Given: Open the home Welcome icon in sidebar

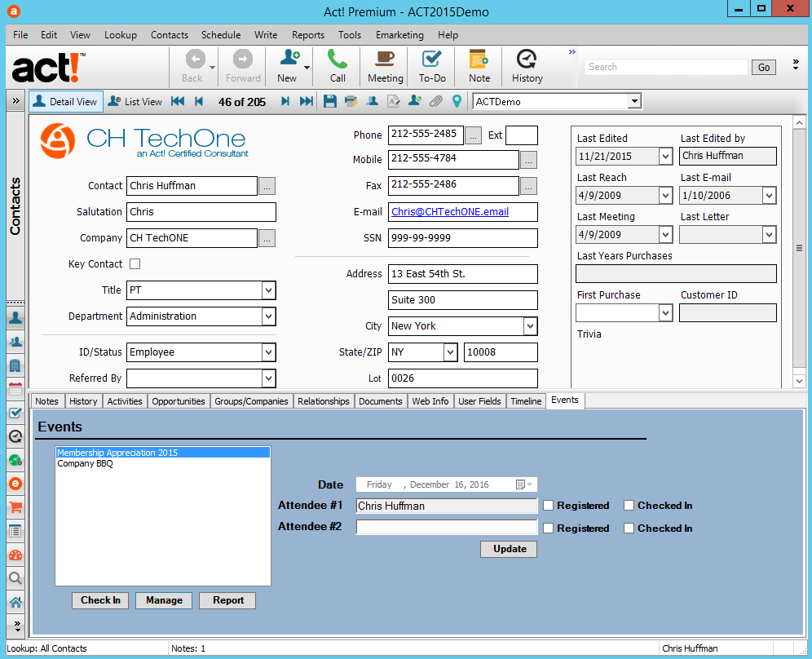Looking at the screenshot, I should tap(15, 602).
